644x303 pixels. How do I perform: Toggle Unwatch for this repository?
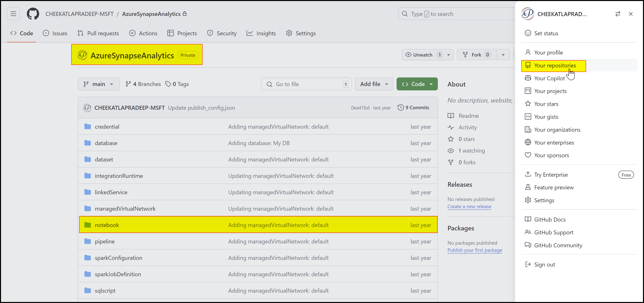click(x=419, y=55)
